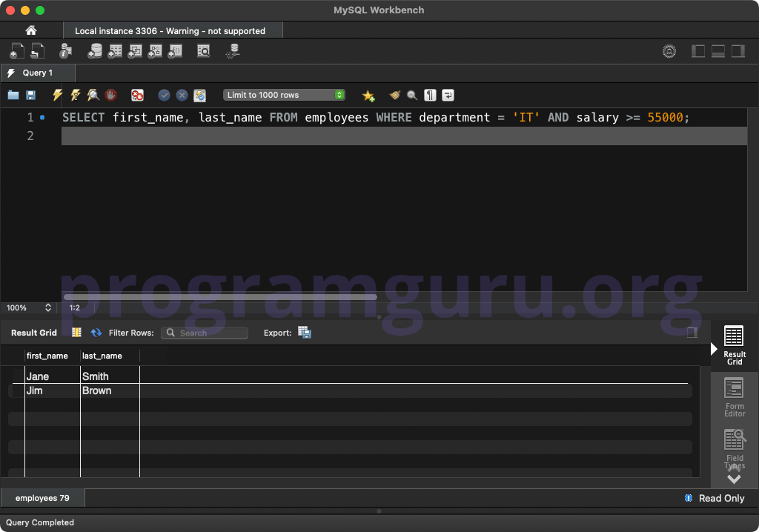Show the find panel magnifier icon
This screenshot has height=532, width=759.
tap(412, 95)
